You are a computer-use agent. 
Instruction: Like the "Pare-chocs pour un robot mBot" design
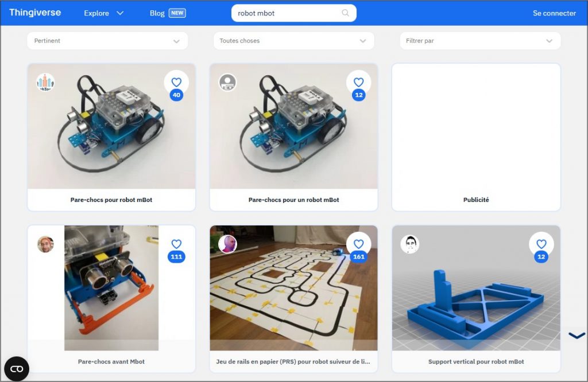(359, 82)
